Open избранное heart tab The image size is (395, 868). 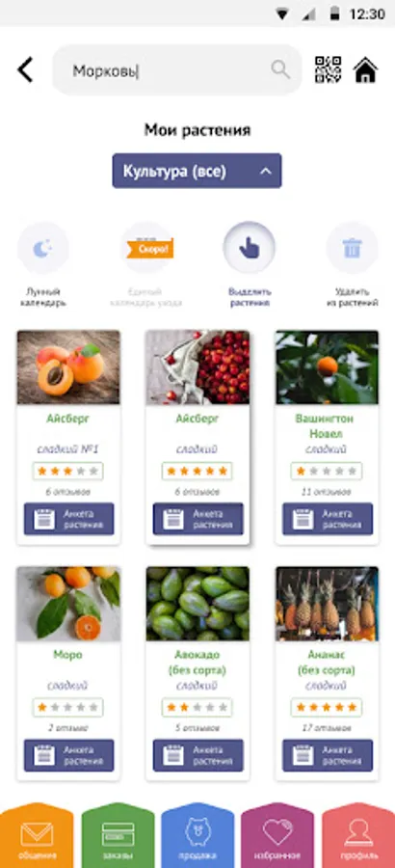point(277,835)
